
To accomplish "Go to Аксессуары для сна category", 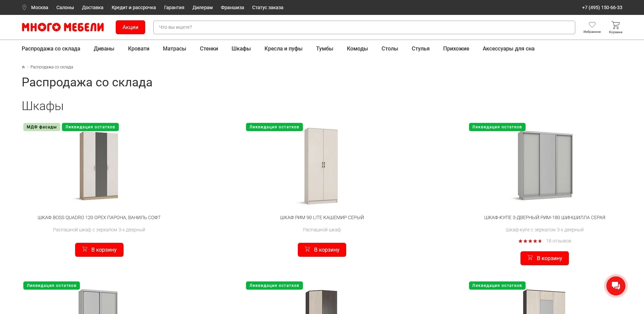I will point(508,49).
